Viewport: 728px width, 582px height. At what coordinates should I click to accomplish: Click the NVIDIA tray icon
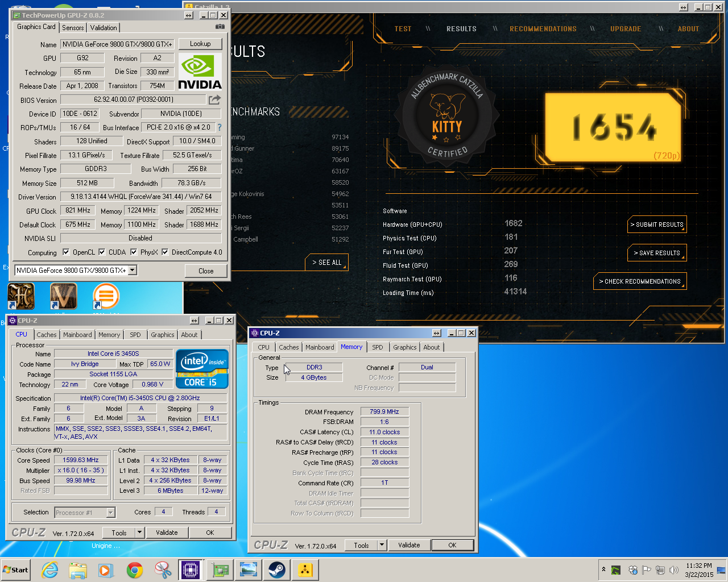(x=616, y=569)
